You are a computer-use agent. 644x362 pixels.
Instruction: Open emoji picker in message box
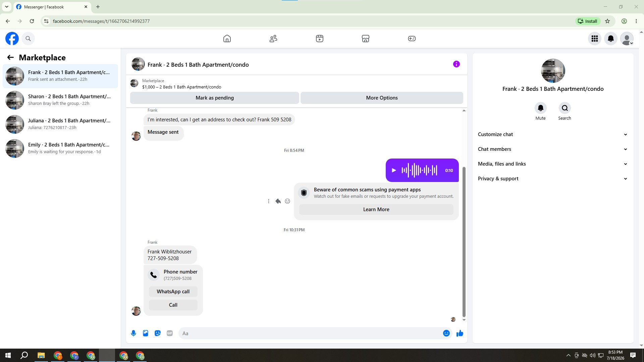coord(446,333)
